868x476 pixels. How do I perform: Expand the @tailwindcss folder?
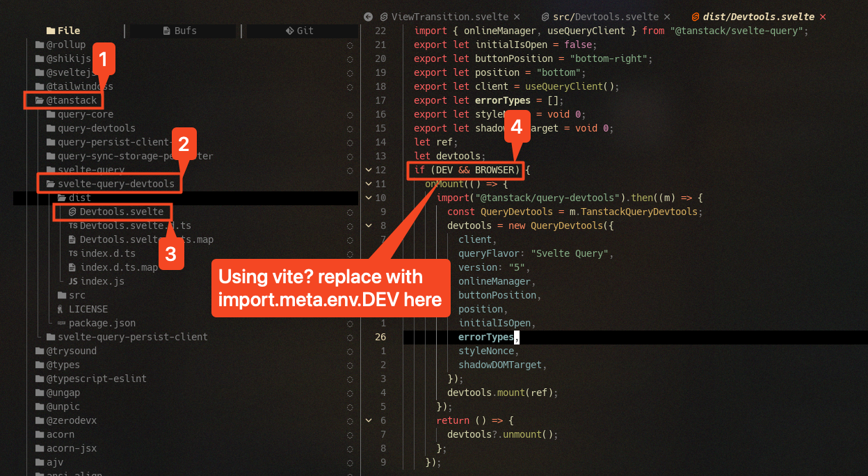74,86
